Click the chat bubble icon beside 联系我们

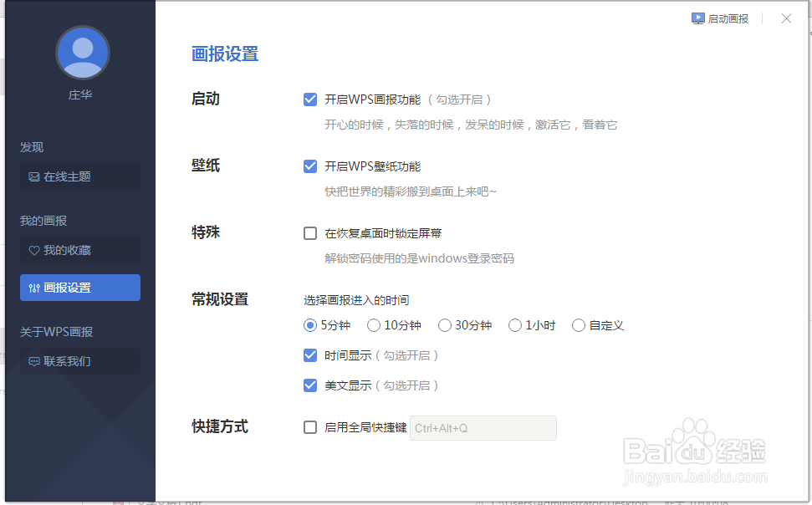34,361
